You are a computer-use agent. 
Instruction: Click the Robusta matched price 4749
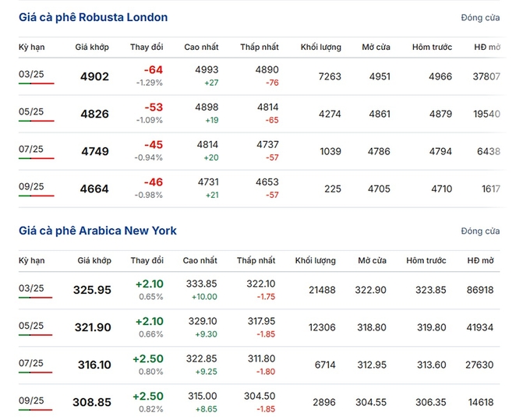[95, 151]
